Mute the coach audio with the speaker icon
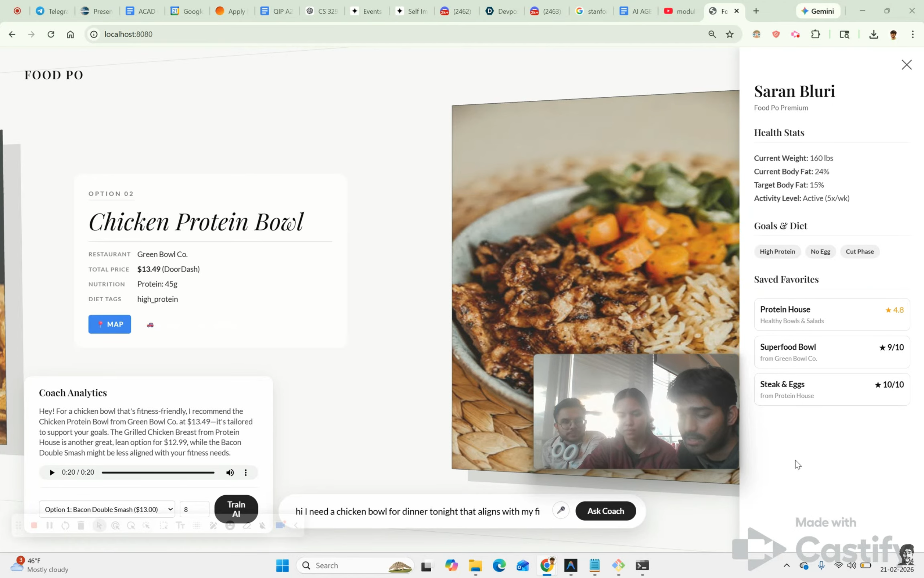The height and width of the screenshot is (578, 924). click(230, 473)
